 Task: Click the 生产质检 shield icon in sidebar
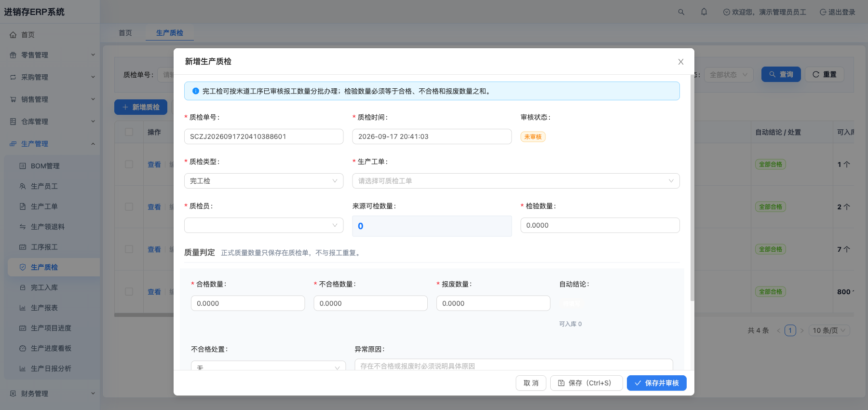pos(23,267)
